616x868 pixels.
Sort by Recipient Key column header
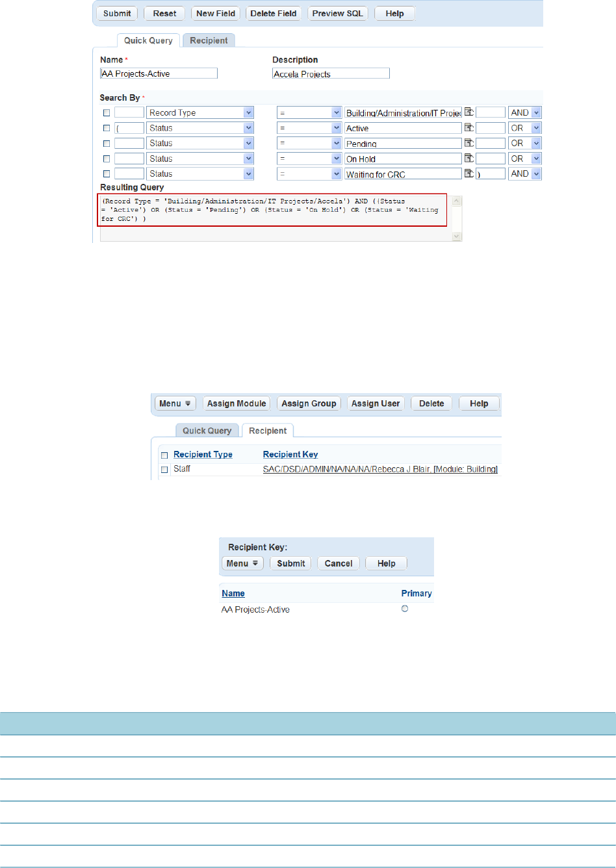click(290, 455)
